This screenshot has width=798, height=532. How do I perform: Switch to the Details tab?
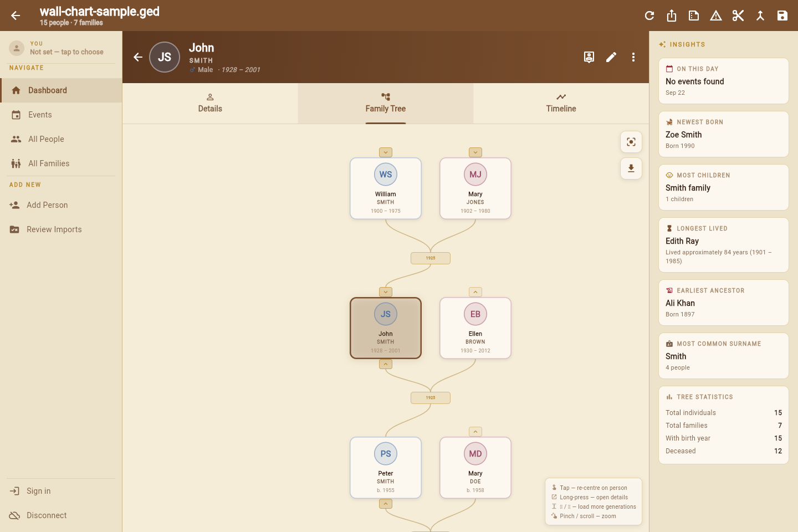tap(210, 104)
